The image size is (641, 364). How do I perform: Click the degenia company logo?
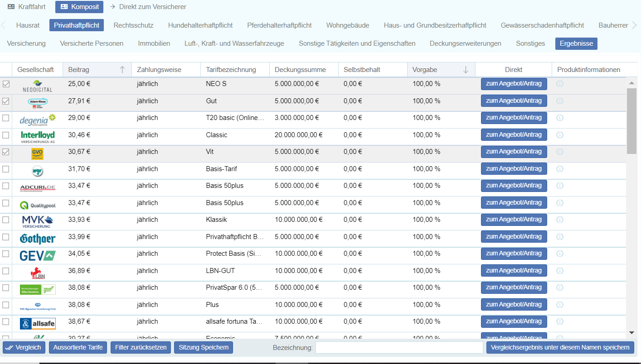tap(38, 120)
